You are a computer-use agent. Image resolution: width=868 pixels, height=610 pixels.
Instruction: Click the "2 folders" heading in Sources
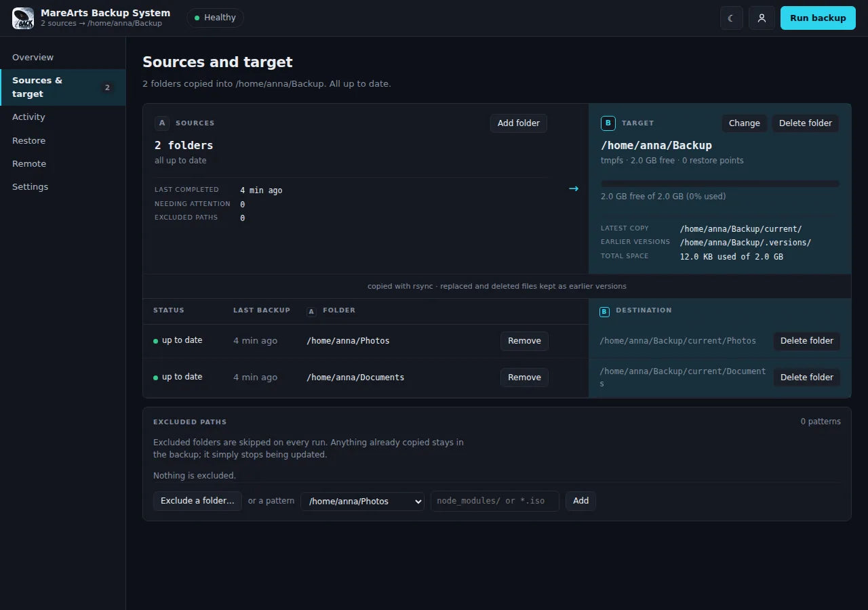pos(184,145)
